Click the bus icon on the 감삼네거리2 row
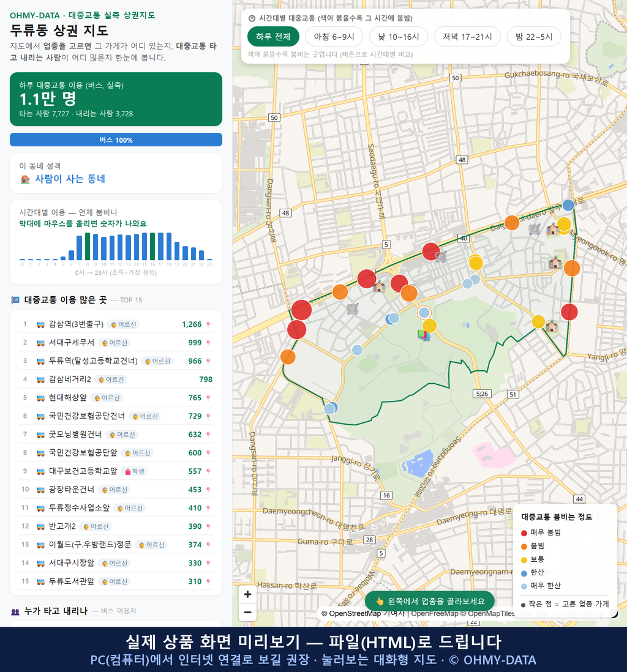The width and height of the screenshot is (627, 672). point(41,379)
